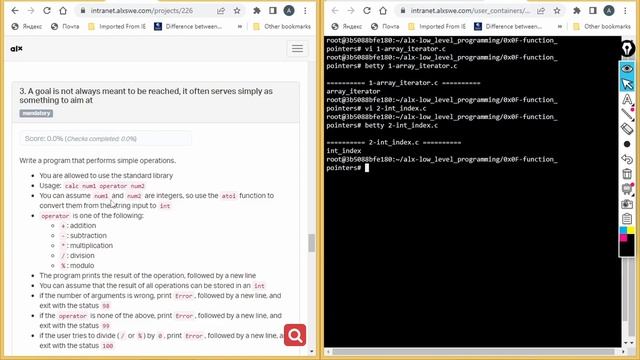The height and width of the screenshot is (360, 640).
Task: Toggle the eye visibility tool in annotation toolbar
Action: point(627,68)
